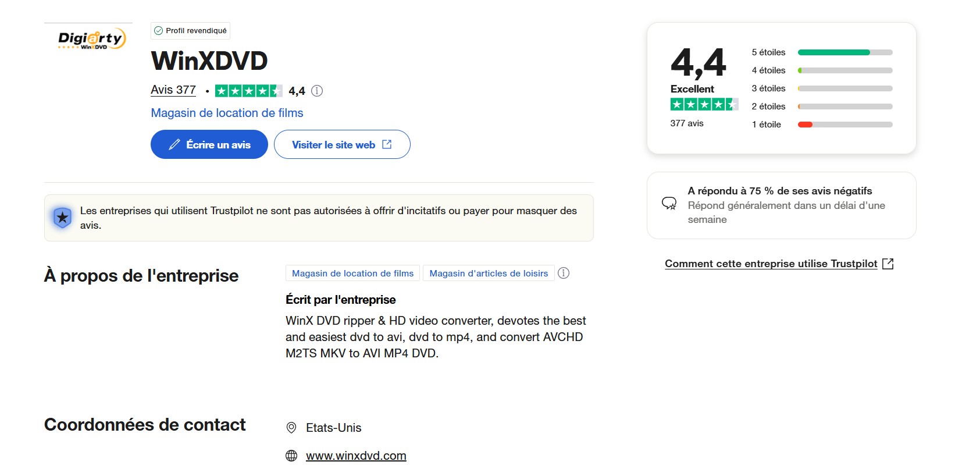Screen dimensions: 980x465
Task: Click the globe icon beside www.winxdvd.com
Action: [x=291, y=456]
